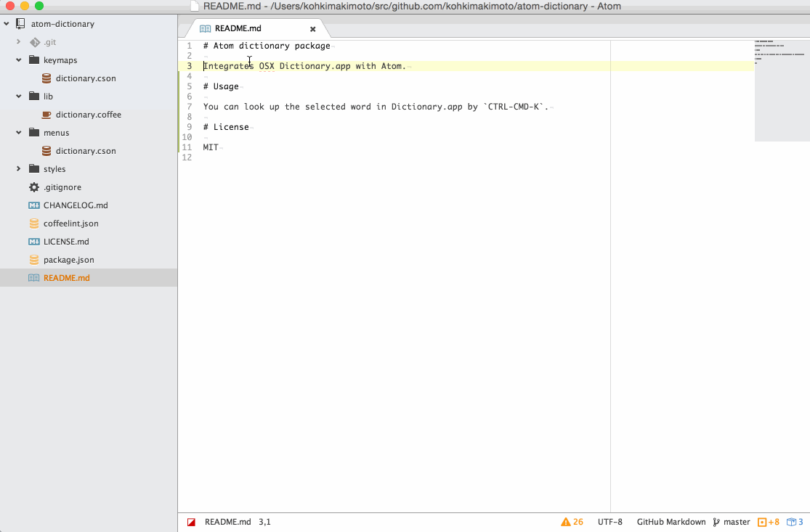Click the master branch name
The height and width of the screenshot is (532, 810).
pyautogui.click(x=737, y=522)
